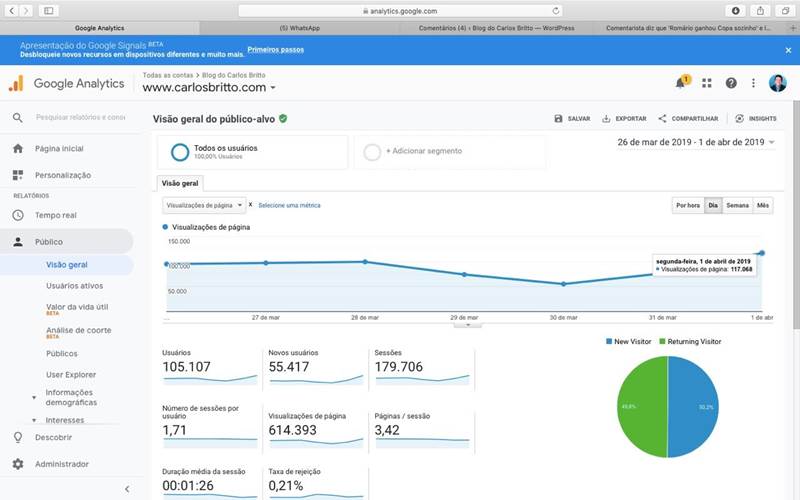
Task: Click the Primeiros passos link
Action: (276, 48)
